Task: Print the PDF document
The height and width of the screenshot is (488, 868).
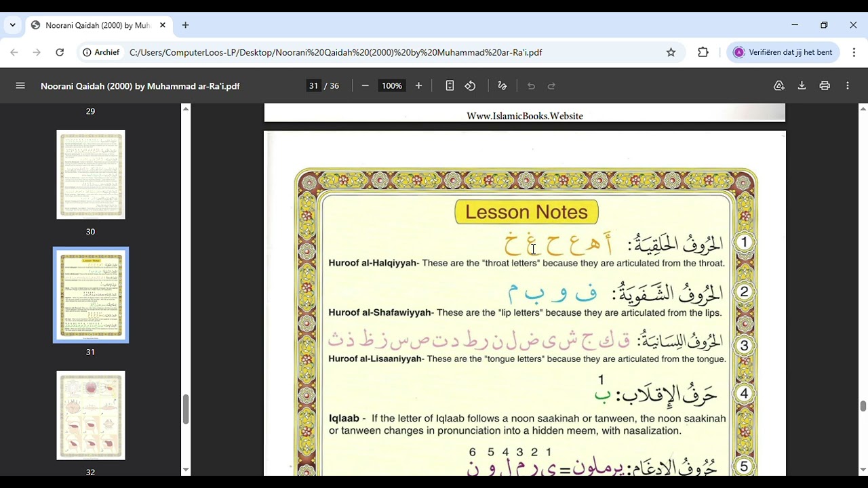Action: point(825,86)
